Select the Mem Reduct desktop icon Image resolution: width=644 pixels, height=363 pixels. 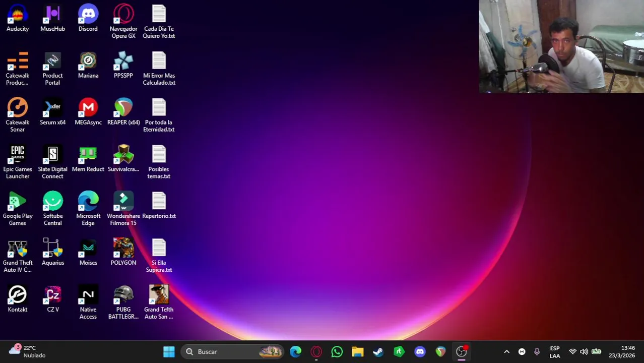[x=88, y=159]
